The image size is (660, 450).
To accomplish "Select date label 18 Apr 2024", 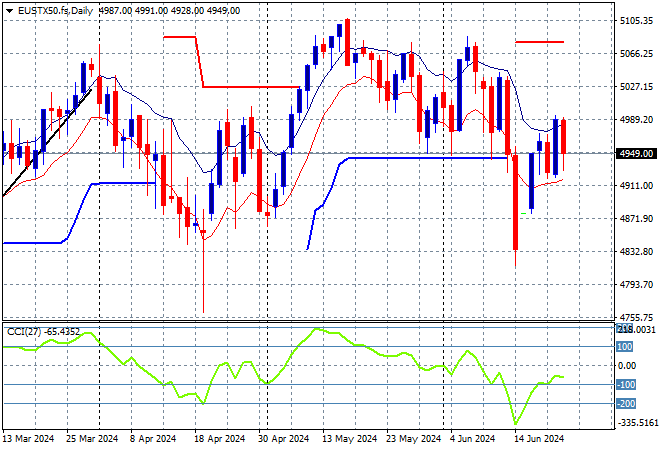I will click(219, 439).
